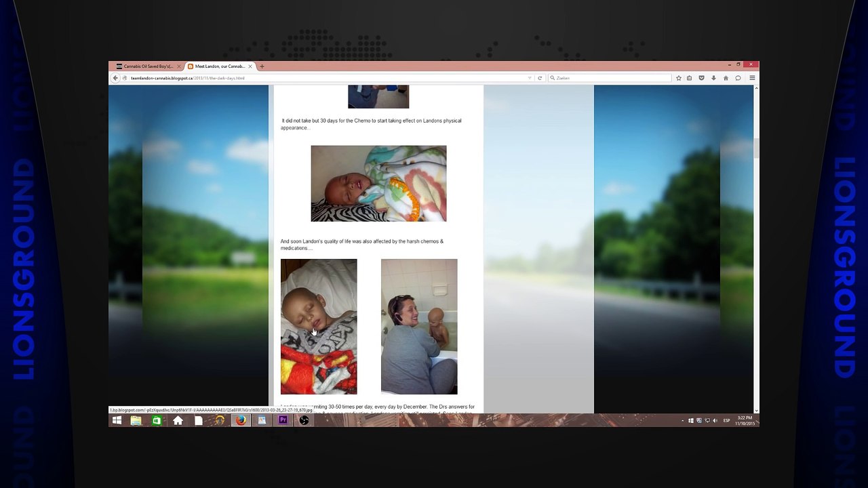
Task: Go to the Firefox home page icon
Action: click(x=726, y=78)
